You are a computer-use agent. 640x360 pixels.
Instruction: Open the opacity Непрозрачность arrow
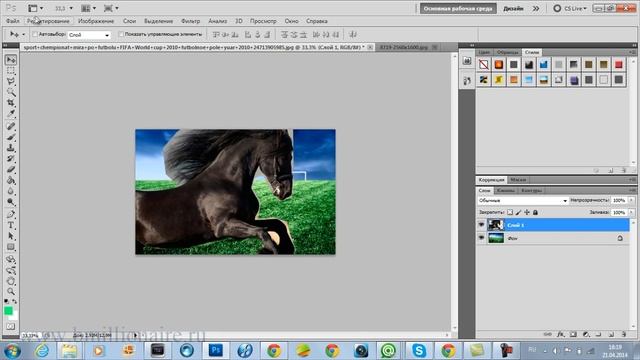631,200
